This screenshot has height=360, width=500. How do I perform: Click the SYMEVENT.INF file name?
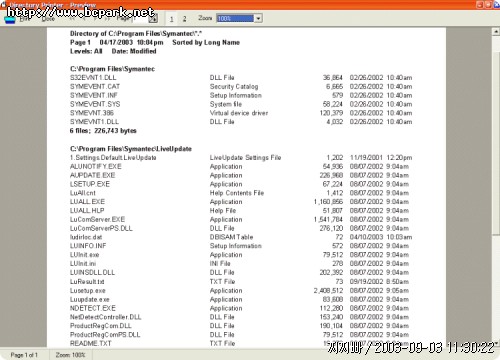94,95
